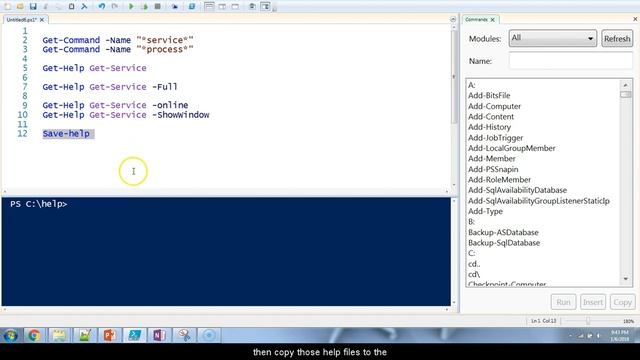Screen dimensions: 640x360
Task: Click down arrow of commands list scrollbar
Action: pos(626,279)
